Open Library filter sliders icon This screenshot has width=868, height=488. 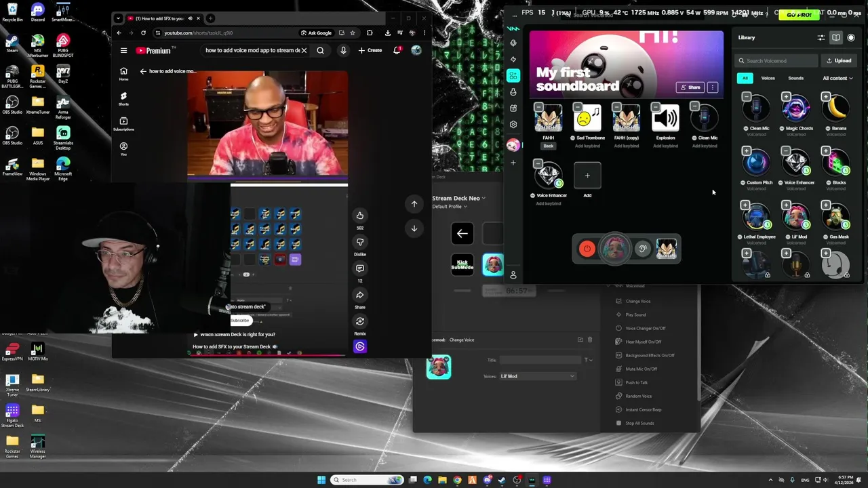pos(821,38)
